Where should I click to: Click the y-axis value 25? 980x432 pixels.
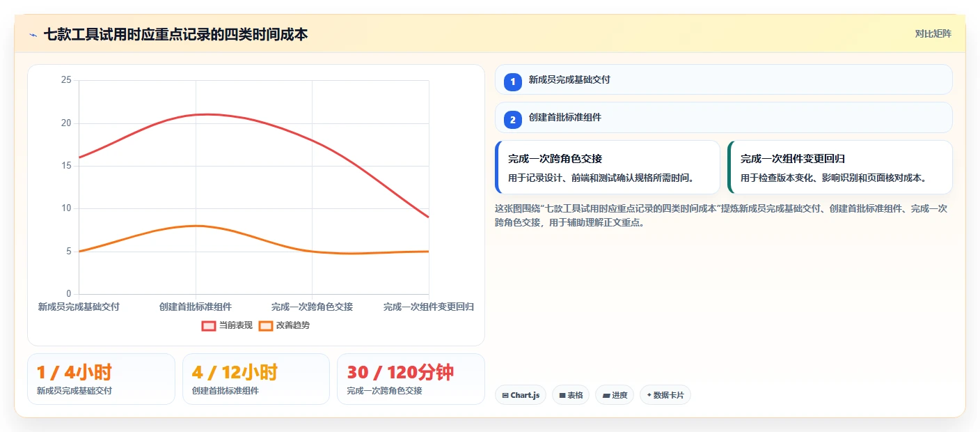point(66,80)
